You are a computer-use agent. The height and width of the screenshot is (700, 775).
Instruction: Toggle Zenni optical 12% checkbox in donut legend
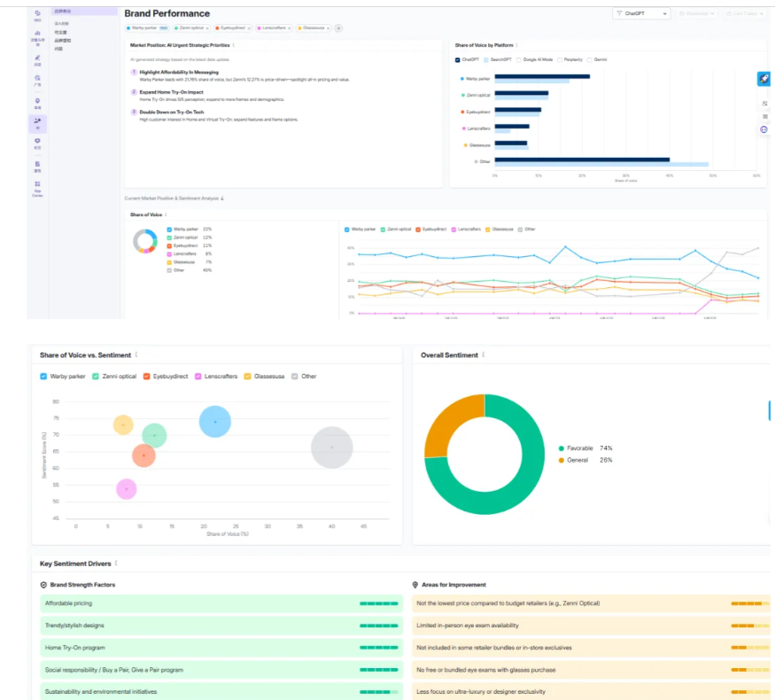point(169,237)
